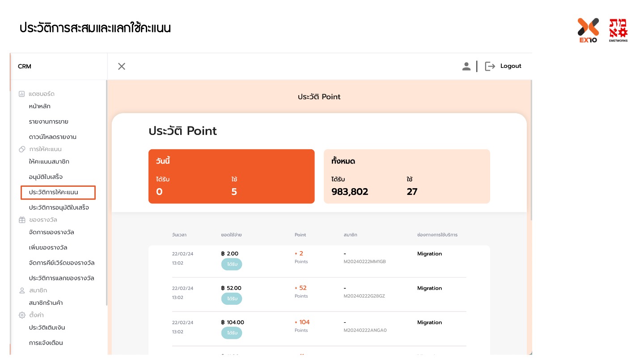Go to ดาวน์โหลดรายงาน page
This screenshot has width=644, height=362.
52,137
